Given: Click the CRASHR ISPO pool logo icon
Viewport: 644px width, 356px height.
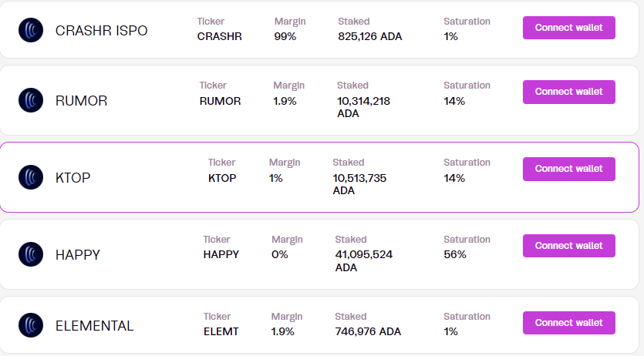Looking at the screenshot, I should tap(31, 31).
